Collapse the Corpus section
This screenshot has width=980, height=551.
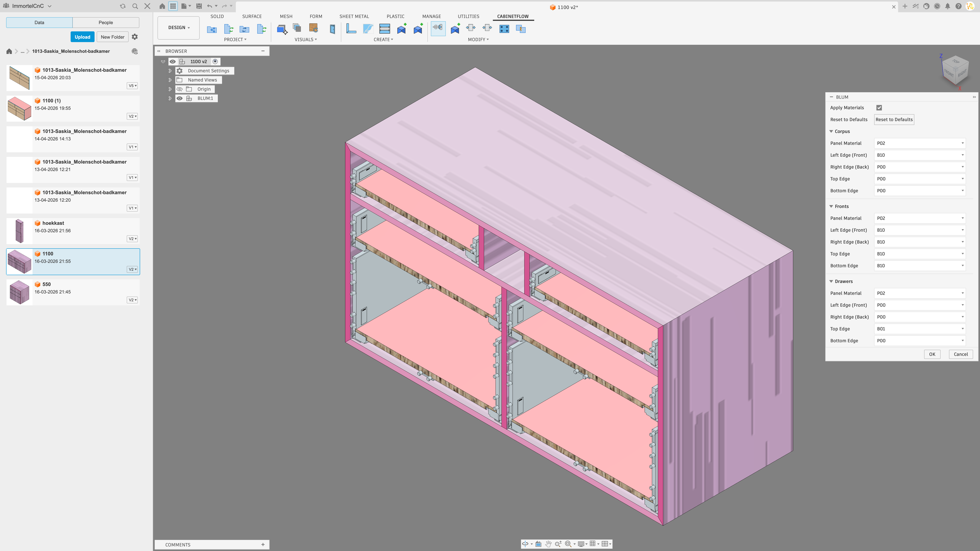coord(831,132)
